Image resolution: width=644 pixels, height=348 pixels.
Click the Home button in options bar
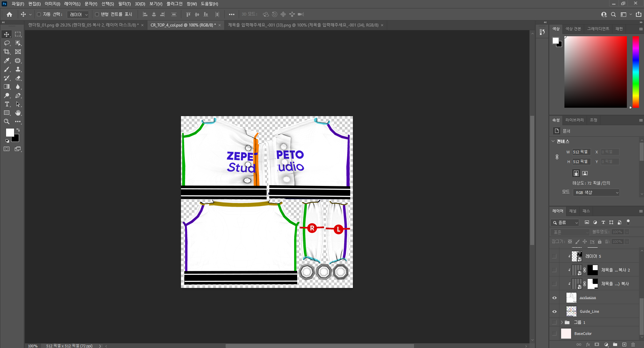(x=9, y=14)
